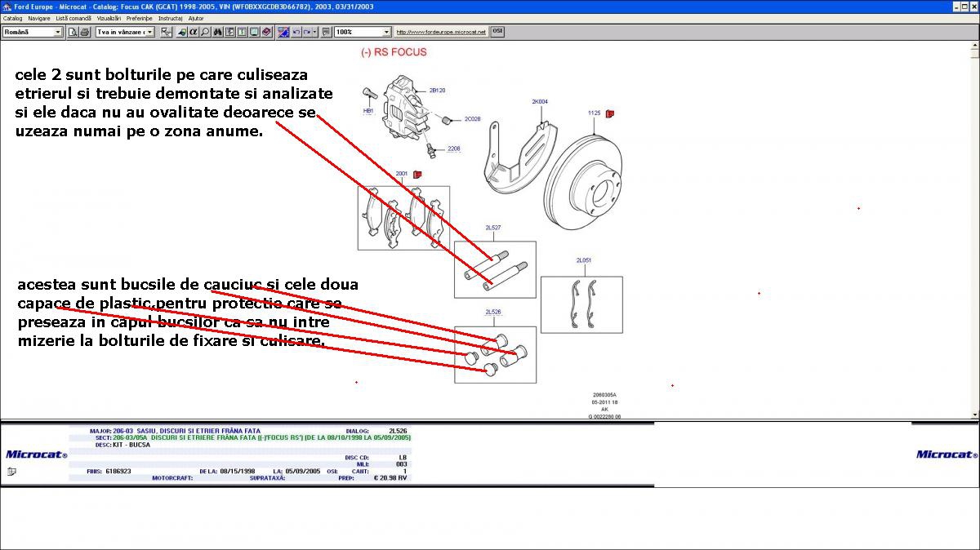Viewport: 980px width, 550px height.
Task: Click the (-) RS FOCUS heading
Action: click(x=394, y=51)
